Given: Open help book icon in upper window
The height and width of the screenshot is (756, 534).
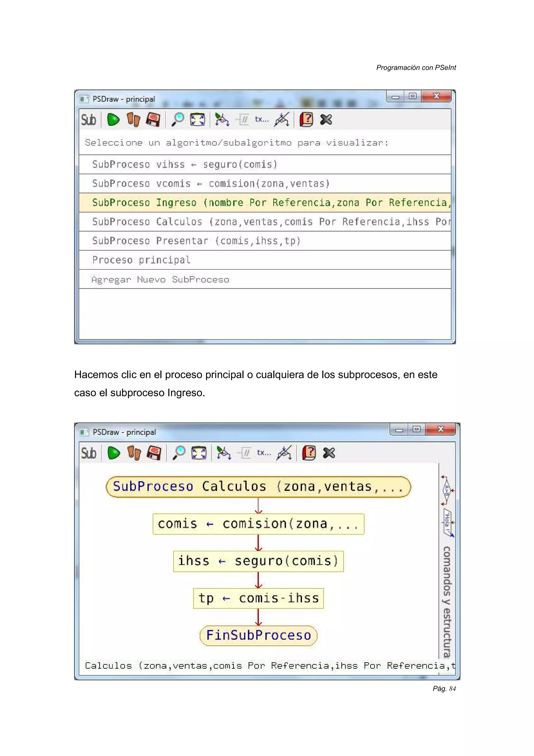Looking at the screenshot, I should click(x=306, y=119).
